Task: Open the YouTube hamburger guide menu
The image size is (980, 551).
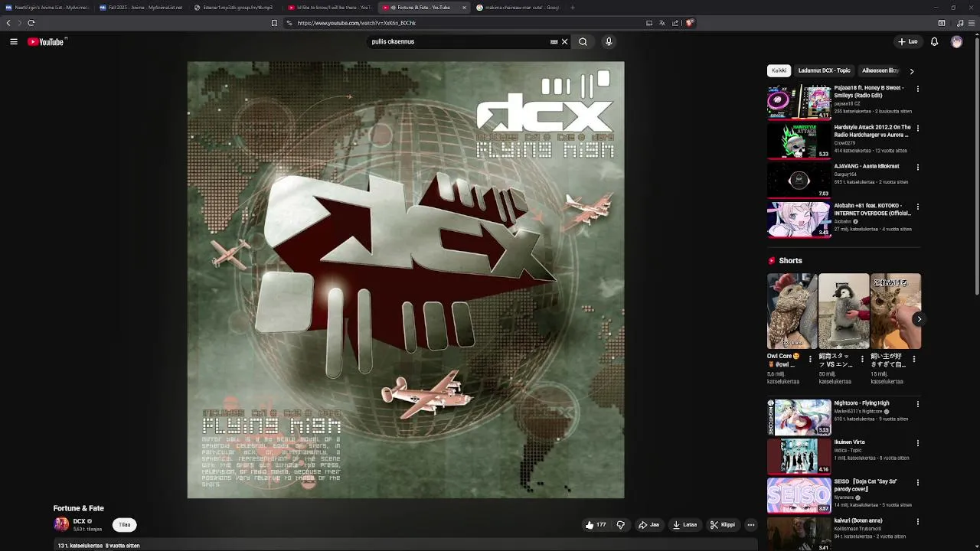Action: tap(14, 42)
